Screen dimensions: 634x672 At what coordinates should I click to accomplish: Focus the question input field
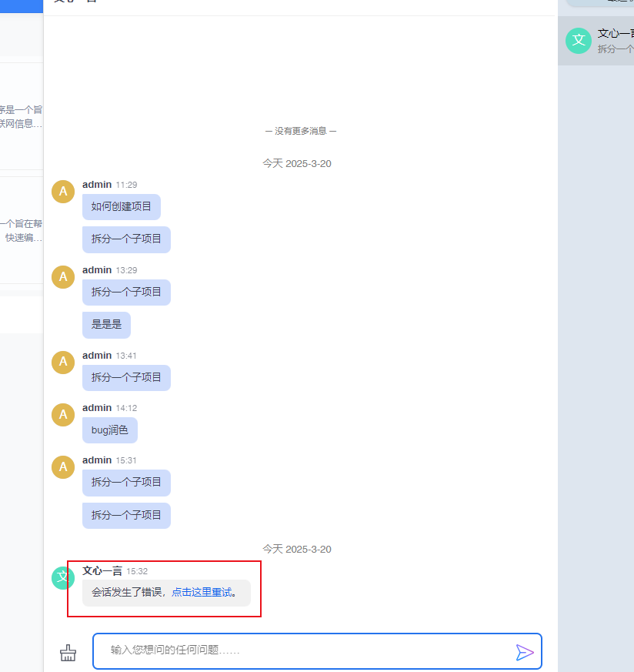[x=318, y=651]
